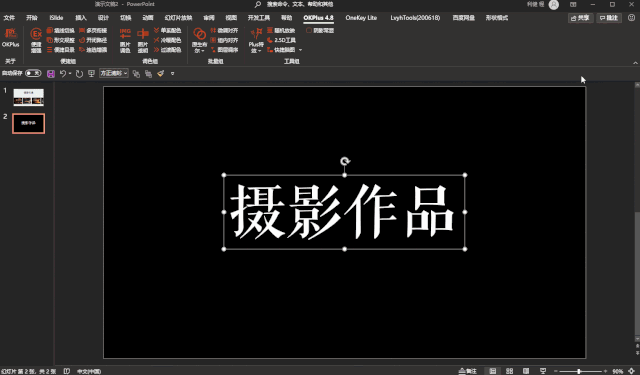
Task: Collapse the ribbon with the chevron
Action: click(635, 62)
